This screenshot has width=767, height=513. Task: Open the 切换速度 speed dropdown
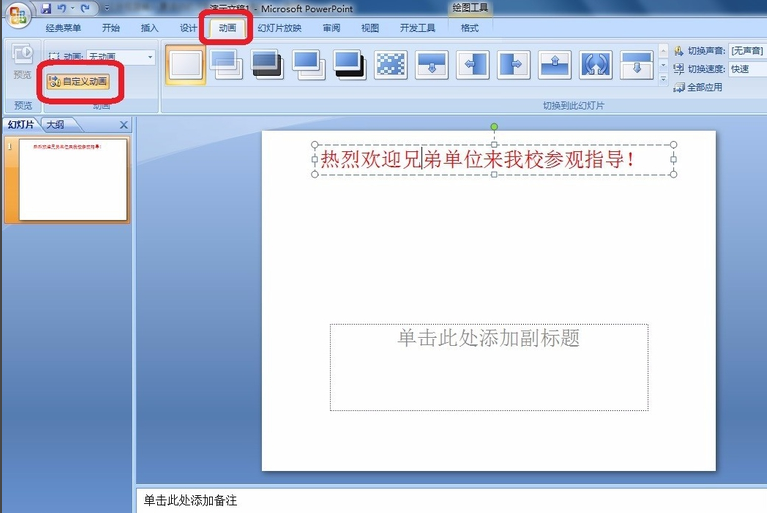pos(747,69)
